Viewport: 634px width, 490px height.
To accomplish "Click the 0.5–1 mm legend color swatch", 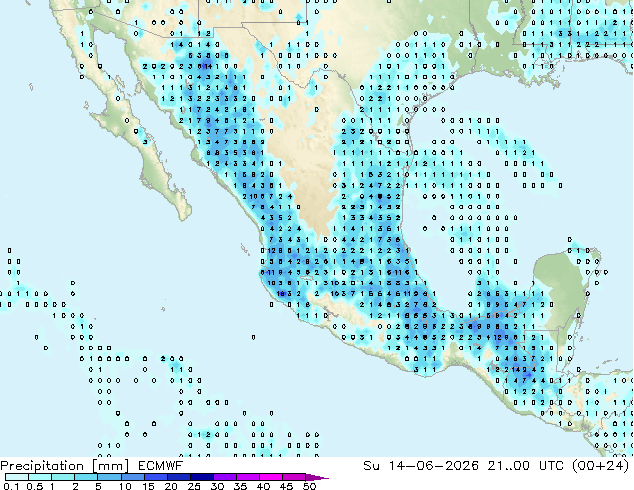I will 40,477.
